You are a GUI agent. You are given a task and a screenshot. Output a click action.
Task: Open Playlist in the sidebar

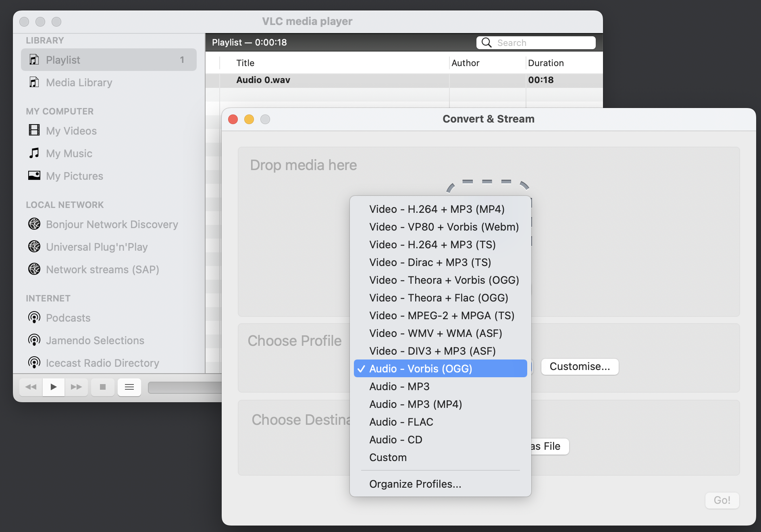coord(109,60)
